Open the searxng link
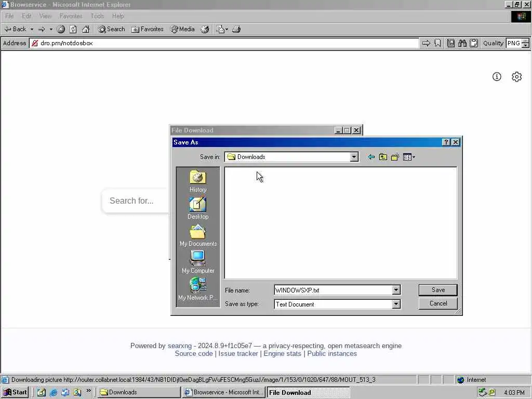 point(179,345)
